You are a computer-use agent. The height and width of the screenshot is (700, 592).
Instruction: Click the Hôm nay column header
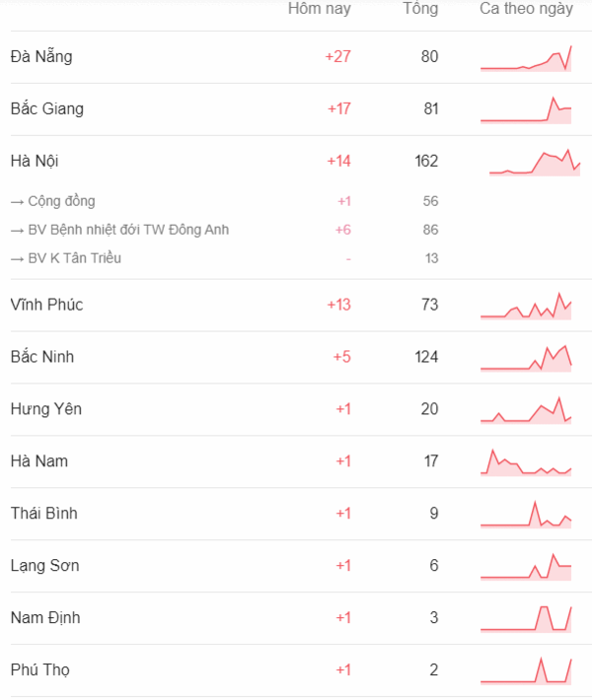tap(319, 9)
